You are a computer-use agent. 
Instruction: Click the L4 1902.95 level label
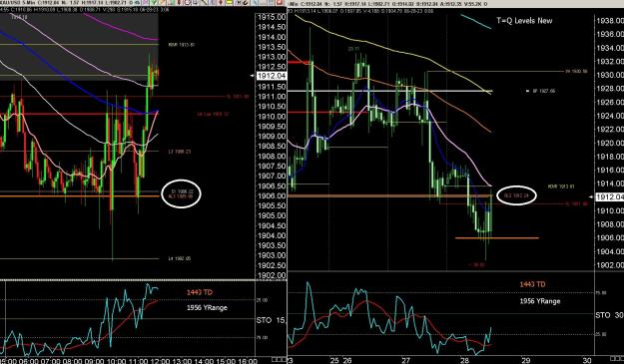pos(180,258)
